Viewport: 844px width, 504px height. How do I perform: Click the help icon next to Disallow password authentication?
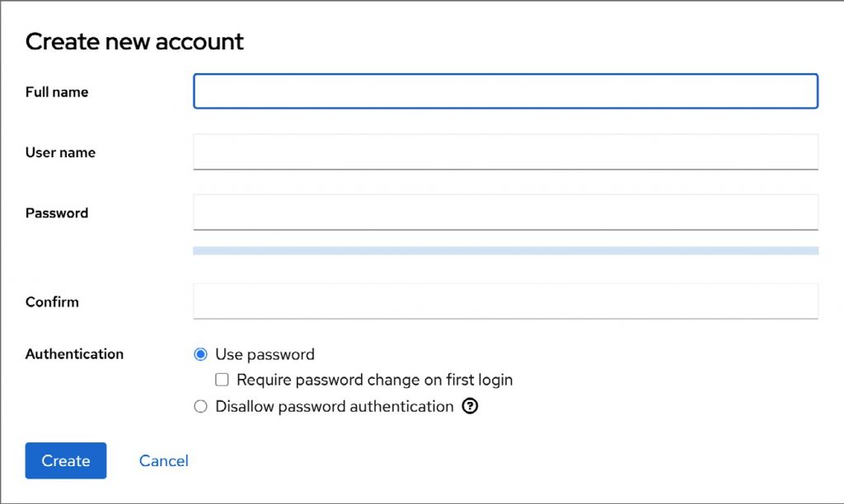(x=471, y=406)
